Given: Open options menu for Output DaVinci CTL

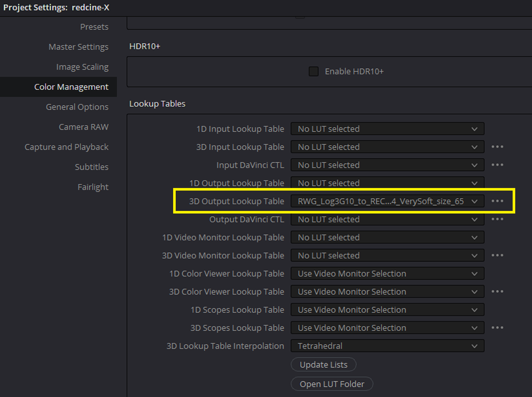Looking at the screenshot, I should (x=497, y=219).
